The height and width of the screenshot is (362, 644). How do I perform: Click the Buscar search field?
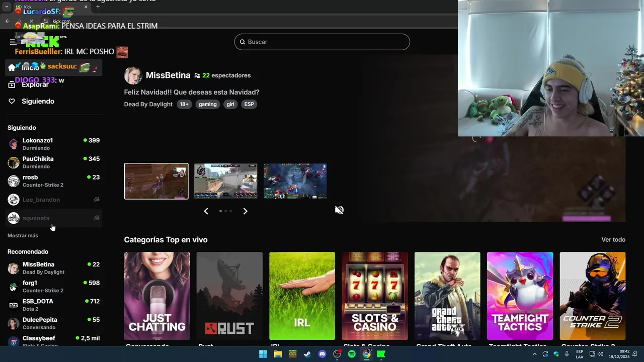(322, 42)
